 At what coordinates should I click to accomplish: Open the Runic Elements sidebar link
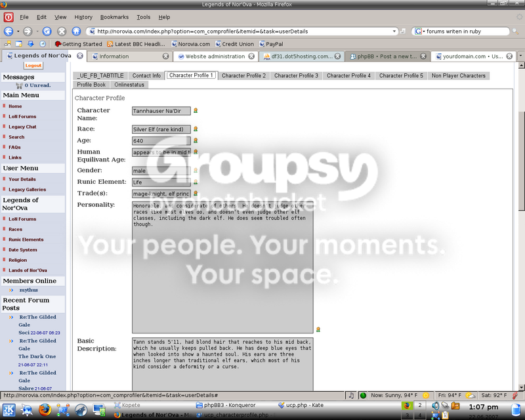(26, 240)
